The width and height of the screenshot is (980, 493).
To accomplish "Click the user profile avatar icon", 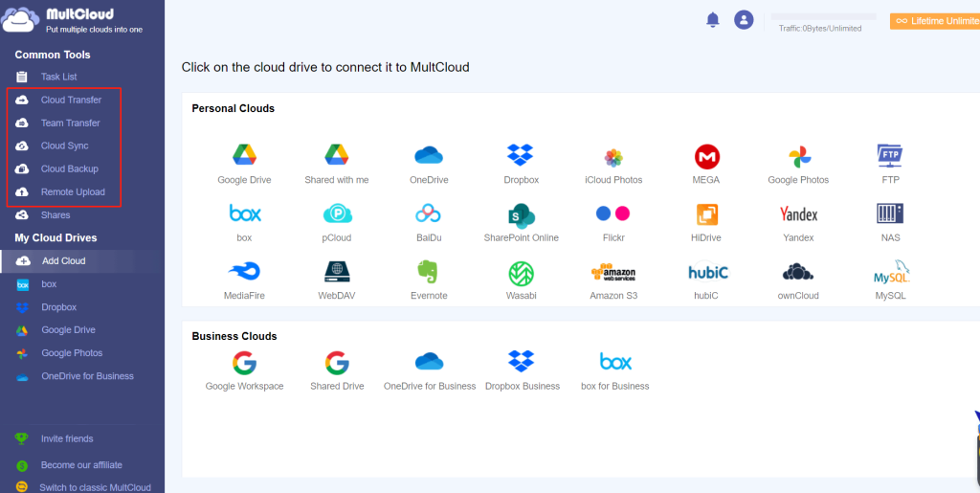I will point(743,20).
